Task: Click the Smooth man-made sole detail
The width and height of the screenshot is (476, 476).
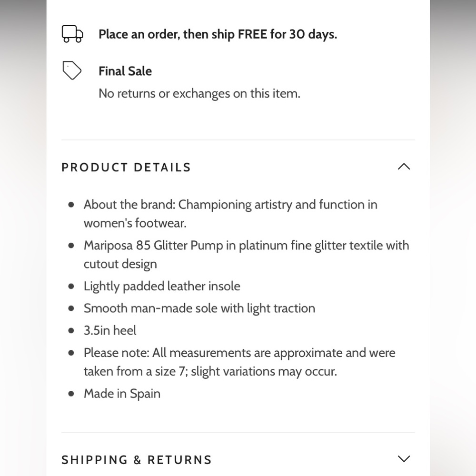Action: [199, 308]
